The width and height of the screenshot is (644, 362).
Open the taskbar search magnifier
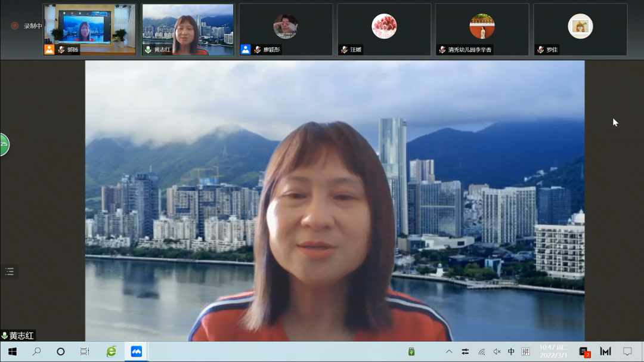pos(36,351)
